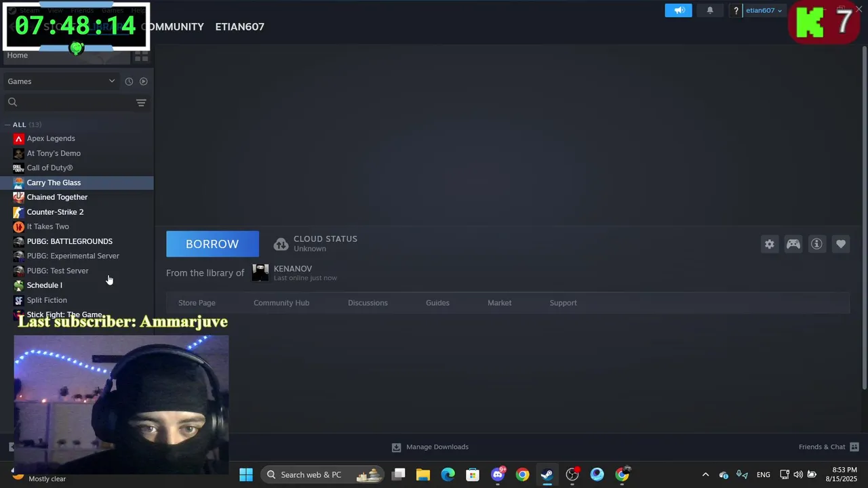Click KENANOV library owner name
The width and height of the screenshot is (868, 488).
(x=292, y=269)
